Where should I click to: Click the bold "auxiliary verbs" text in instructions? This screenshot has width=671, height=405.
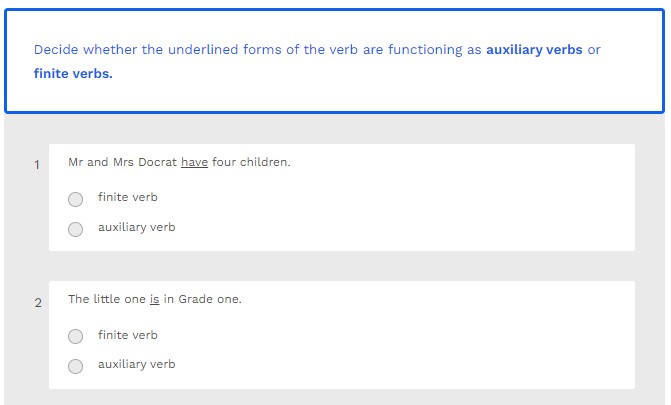click(534, 50)
